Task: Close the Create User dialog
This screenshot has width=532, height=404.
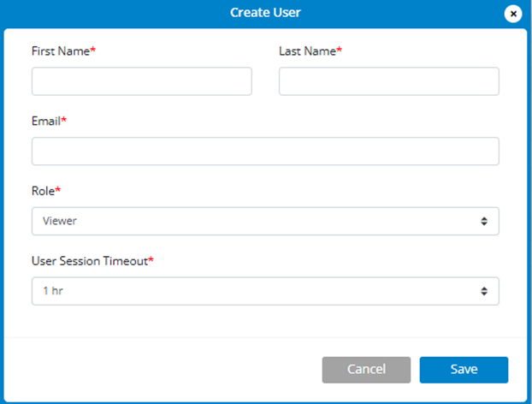Action: click(x=513, y=14)
